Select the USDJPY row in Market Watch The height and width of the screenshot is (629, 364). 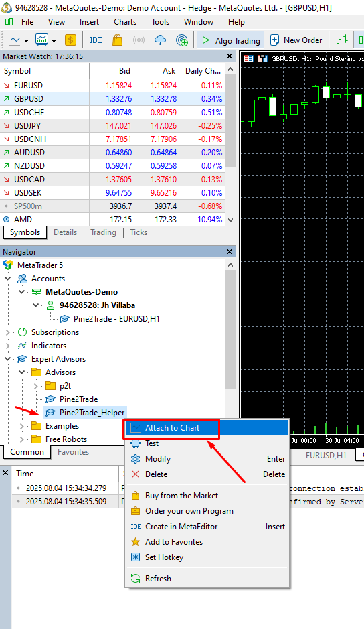(x=112, y=125)
